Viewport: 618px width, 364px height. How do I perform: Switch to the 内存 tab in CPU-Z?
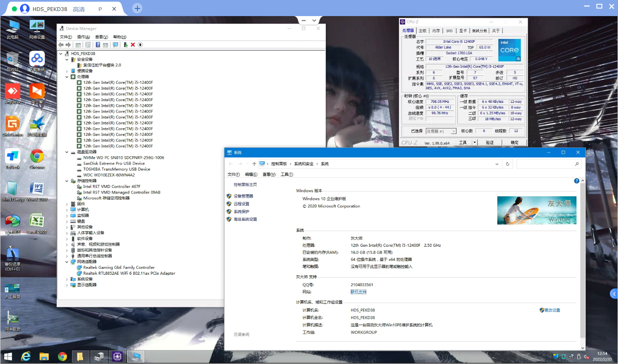click(x=436, y=31)
